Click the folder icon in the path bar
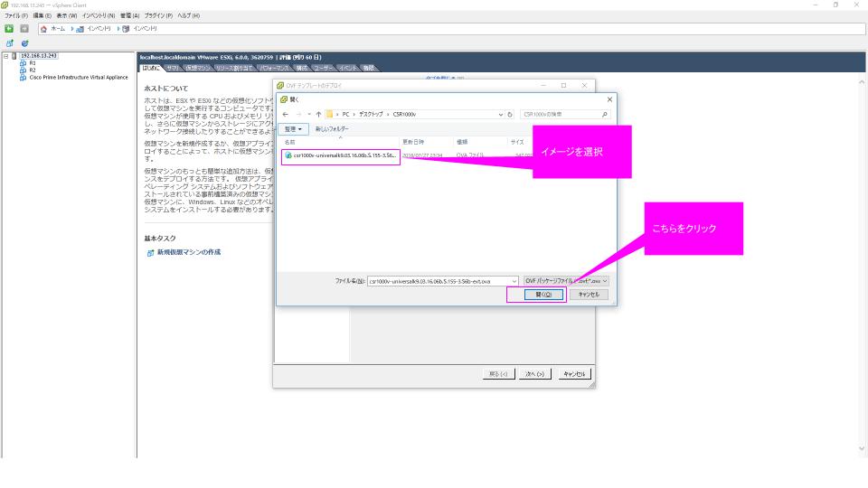The image size is (868, 488). click(329, 115)
